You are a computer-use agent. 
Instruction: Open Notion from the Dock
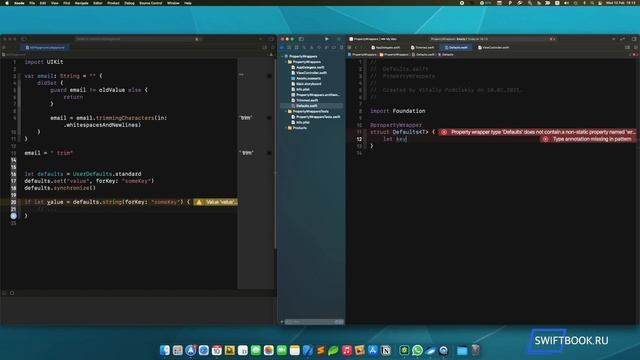386,350
